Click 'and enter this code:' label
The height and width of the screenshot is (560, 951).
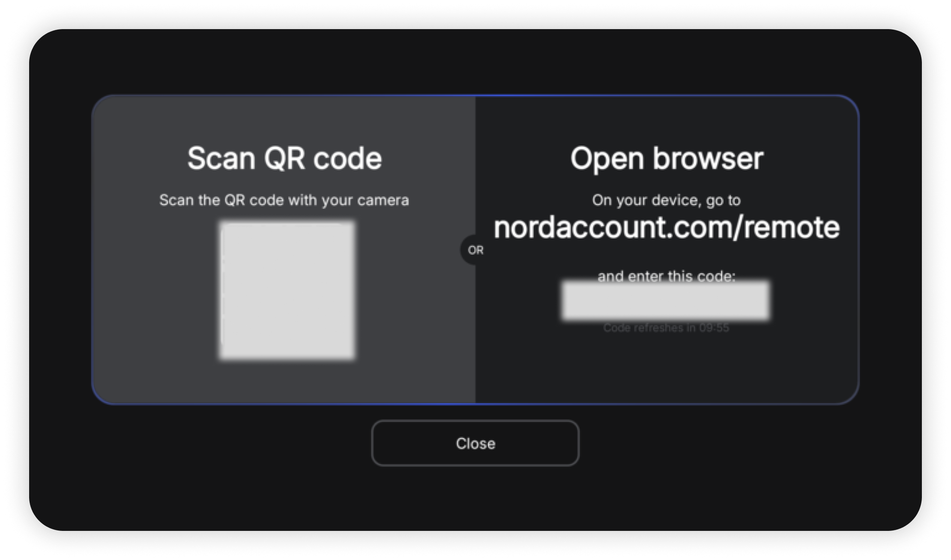tap(667, 276)
